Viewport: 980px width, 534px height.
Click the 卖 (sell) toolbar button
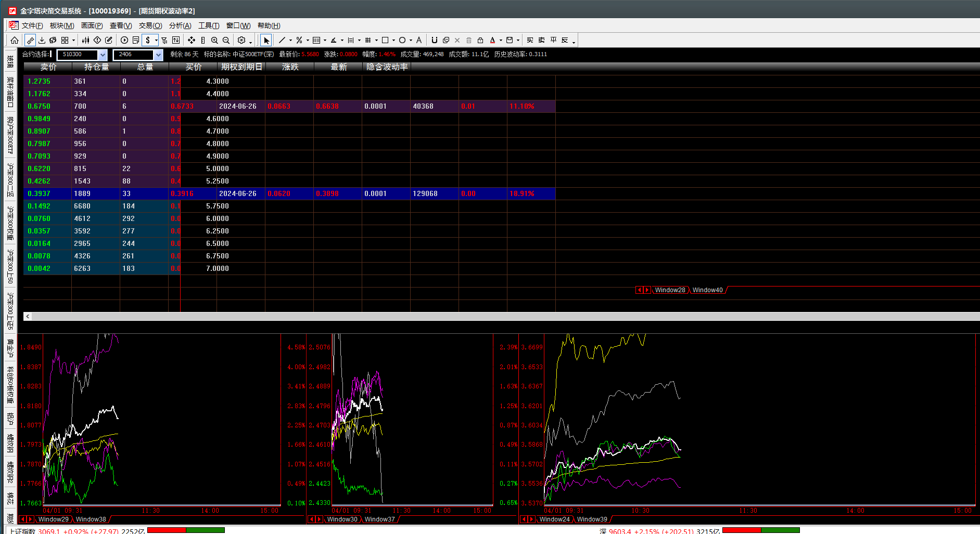coord(542,40)
